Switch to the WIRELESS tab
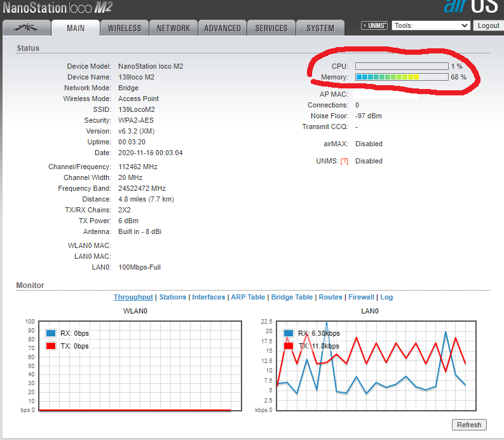 pyautogui.click(x=125, y=28)
